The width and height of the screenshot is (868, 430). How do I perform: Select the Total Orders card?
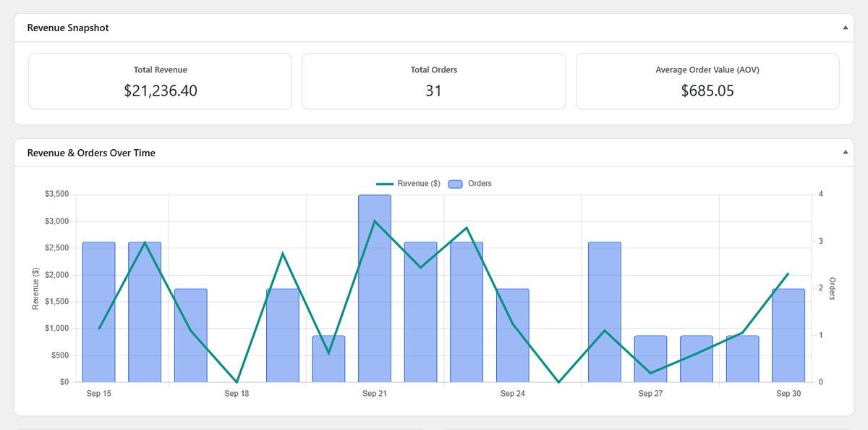coord(434,81)
